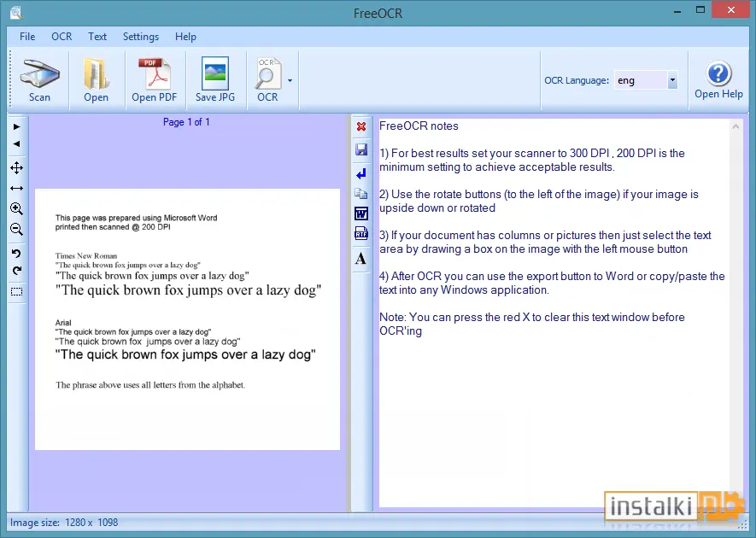Screen dimensions: 756x538
Task: Click the Open Help button
Action: click(x=718, y=80)
